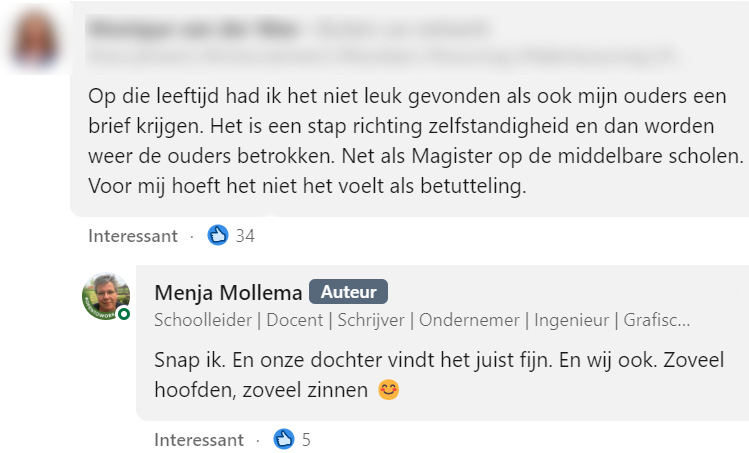Screen dimensions: 749x453
Task: Click the green online status dot
Action: [x=124, y=314]
